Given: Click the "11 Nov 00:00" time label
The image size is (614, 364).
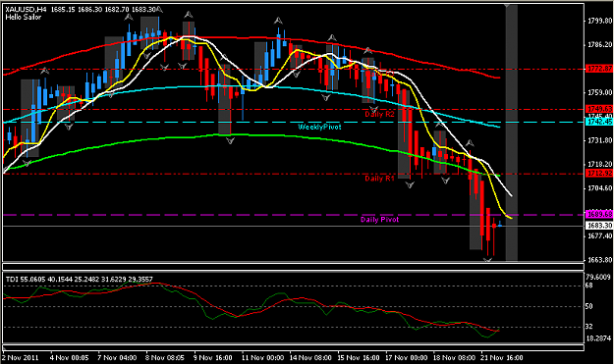Looking at the screenshot, I should (x=262, y=357).
